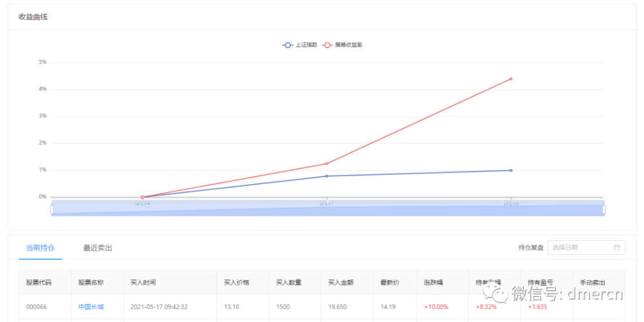Click the red data point on 5月18

[x=511, y=79]
